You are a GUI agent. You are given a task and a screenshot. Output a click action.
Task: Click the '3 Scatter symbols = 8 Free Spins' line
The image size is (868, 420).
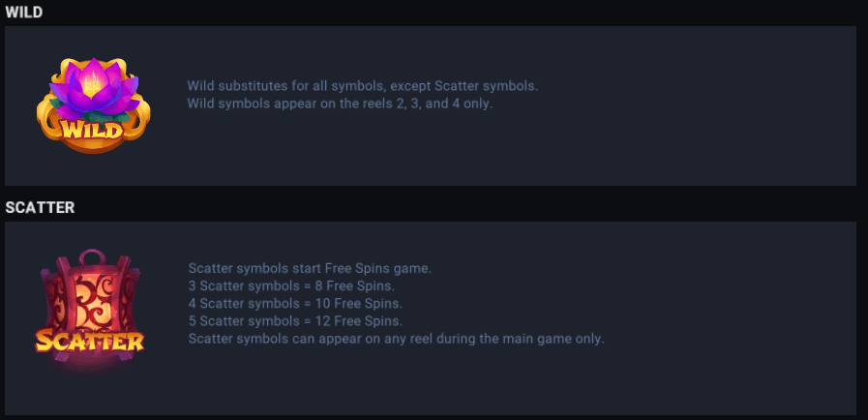click(x=291, y=285)
